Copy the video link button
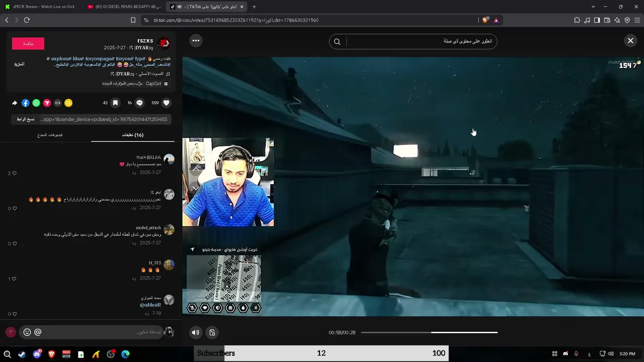The height and width of the screenshot is (362, 644). point(25,119)
